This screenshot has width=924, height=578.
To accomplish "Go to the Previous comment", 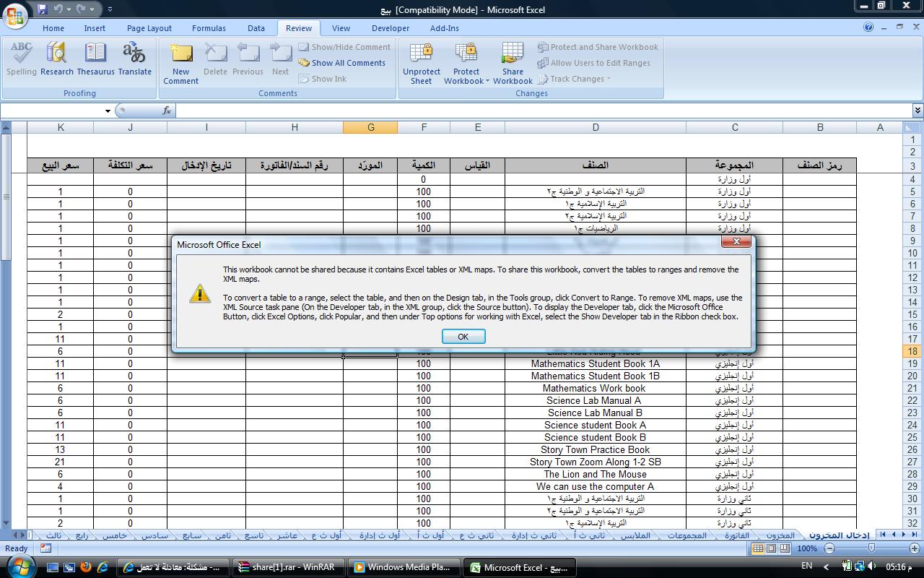I will coord(248,59).
